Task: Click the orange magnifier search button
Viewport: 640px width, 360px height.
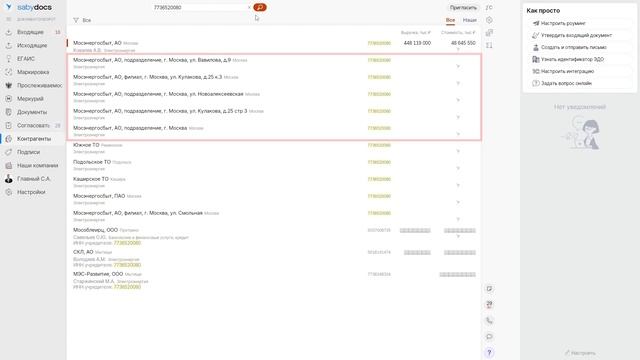Action: coord(260,7)
